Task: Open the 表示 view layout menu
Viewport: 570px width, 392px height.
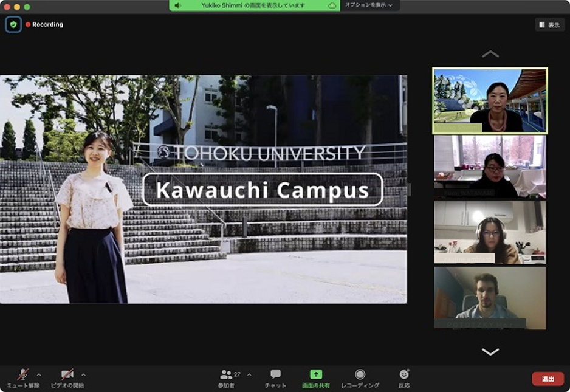Action: (549, 25)
